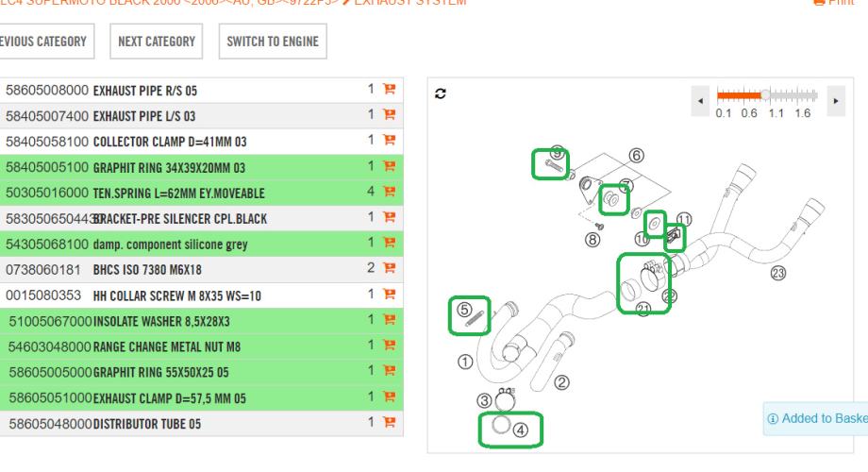Click zoom slider right arrow
This screenshot has width=868, height=472.
tap(834, 99)
